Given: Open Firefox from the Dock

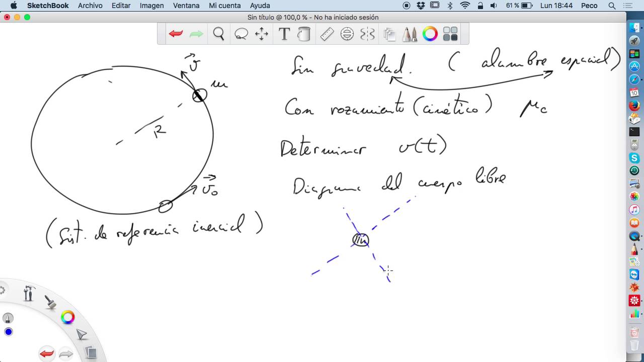Looking at the screenshot, I should point(634,106).
